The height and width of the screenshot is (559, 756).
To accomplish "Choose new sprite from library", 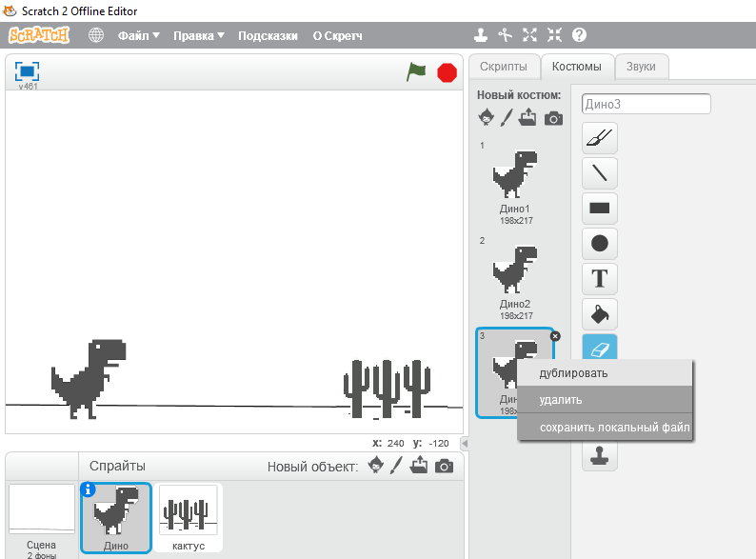I will click(375, 466).
